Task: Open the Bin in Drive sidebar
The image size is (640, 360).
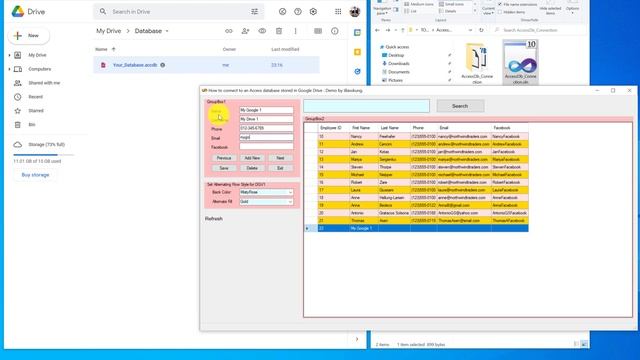Action: click(31, 124)
